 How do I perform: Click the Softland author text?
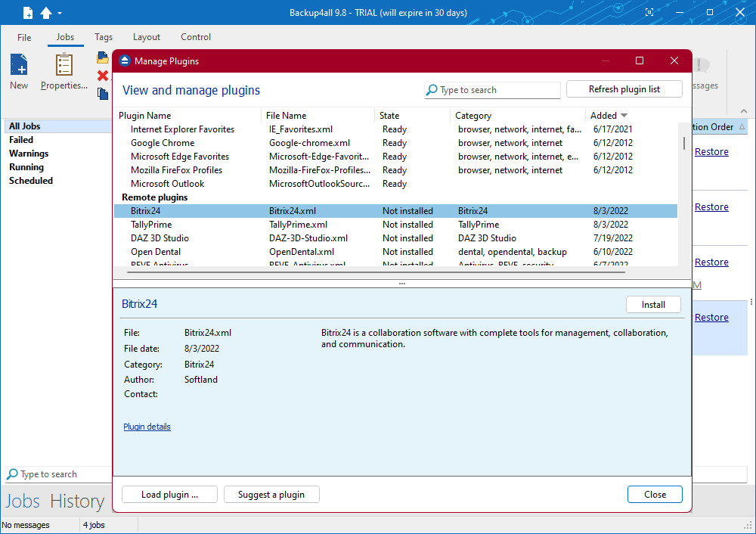click(201, 380)
